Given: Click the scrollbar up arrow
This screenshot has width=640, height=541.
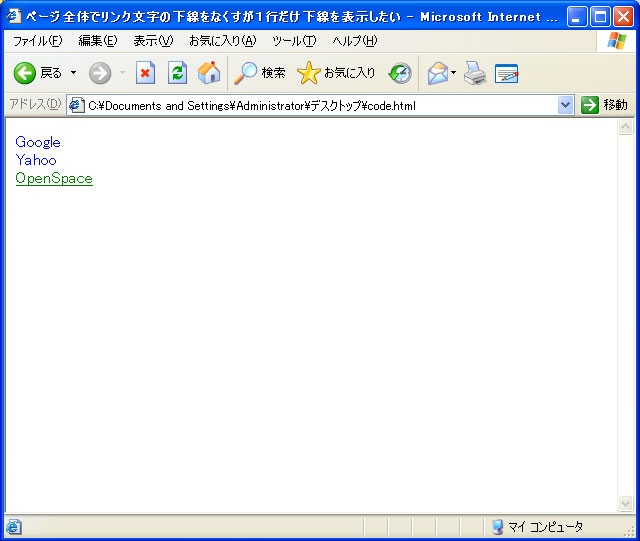Looking at the screenshot, I should tap(625, 127).
